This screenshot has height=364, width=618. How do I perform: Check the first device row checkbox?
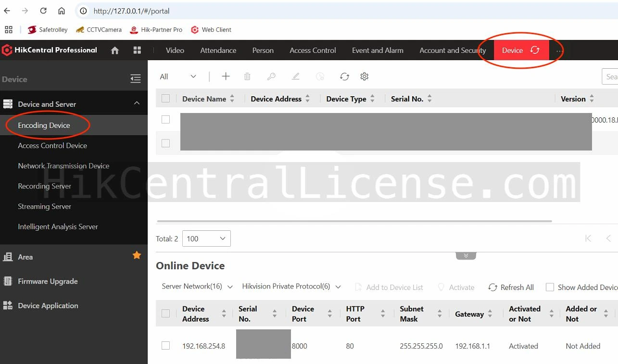click(166, 119)
